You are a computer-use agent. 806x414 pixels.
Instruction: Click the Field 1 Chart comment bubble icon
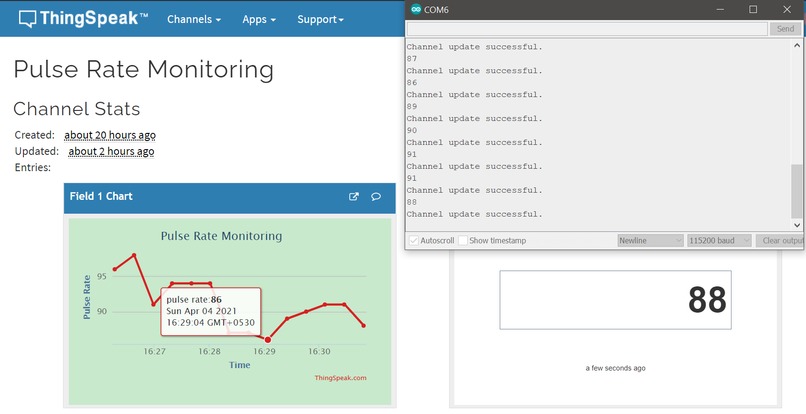coord(376,196)
